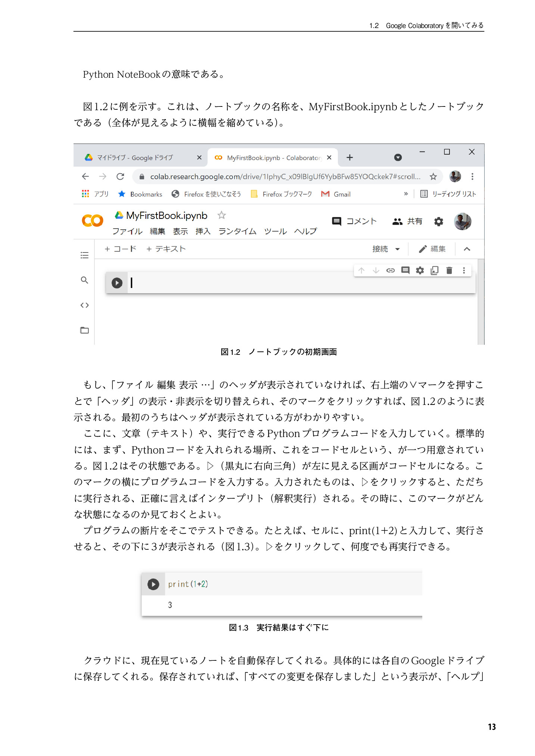Collapse the header with the chevron up
This screenshot has height=756, width=535.
point(467,249)
